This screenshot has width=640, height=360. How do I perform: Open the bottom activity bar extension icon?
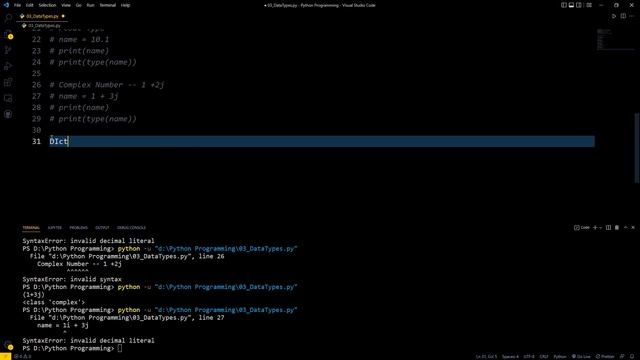click(x=8, y=114)
